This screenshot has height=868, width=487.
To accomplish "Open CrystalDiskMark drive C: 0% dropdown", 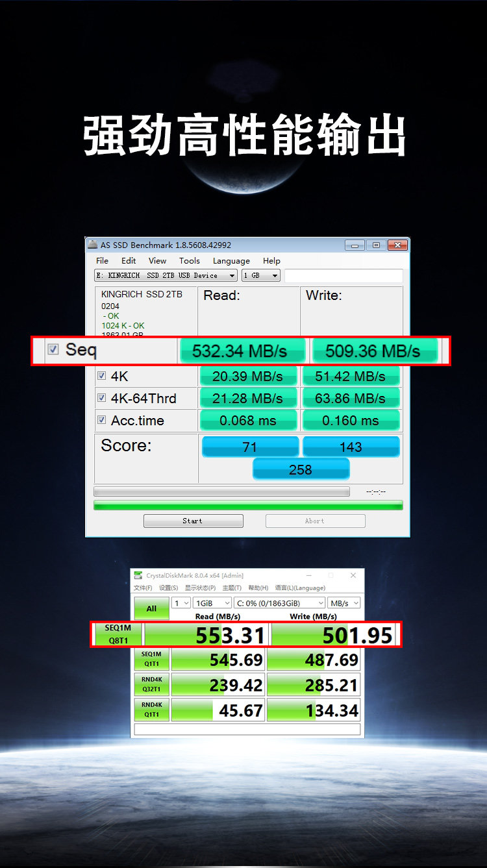I will [280, 603].
